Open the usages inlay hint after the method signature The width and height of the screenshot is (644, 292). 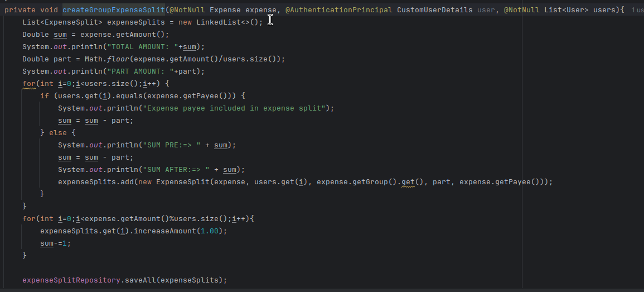637,11
